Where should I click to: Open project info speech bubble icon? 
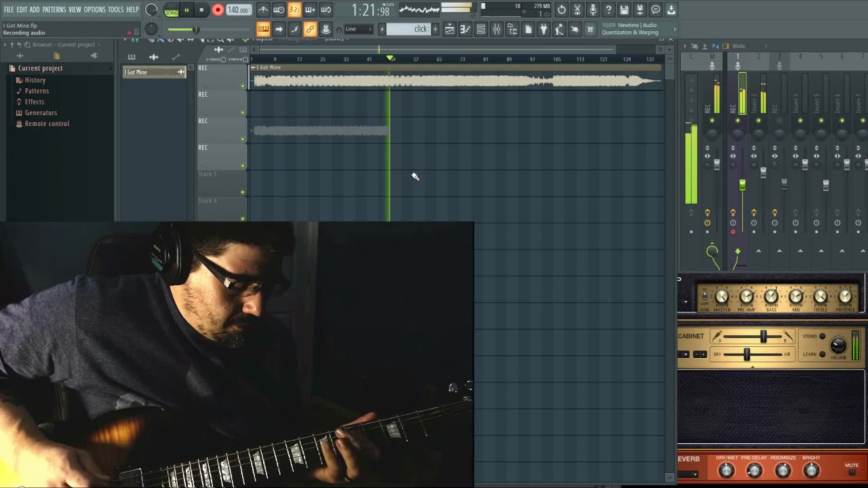point(655,9)
